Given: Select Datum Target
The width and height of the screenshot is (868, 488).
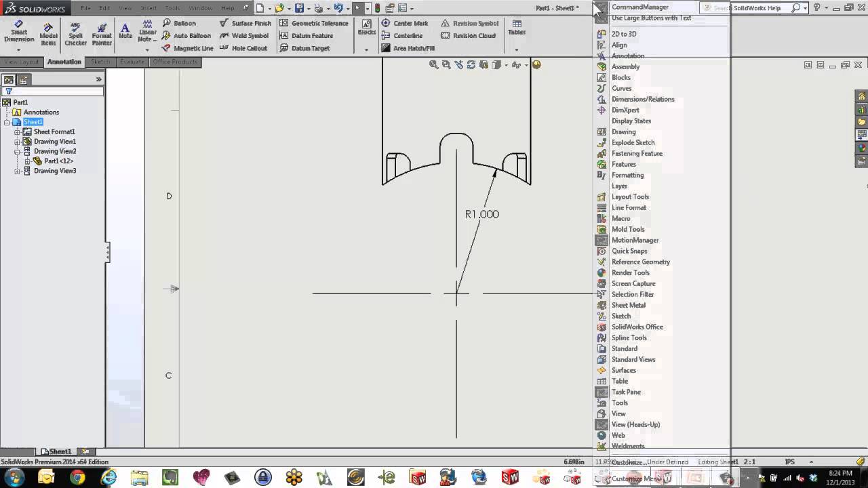Looking at the screenshot, I should (x=304, y=48).
